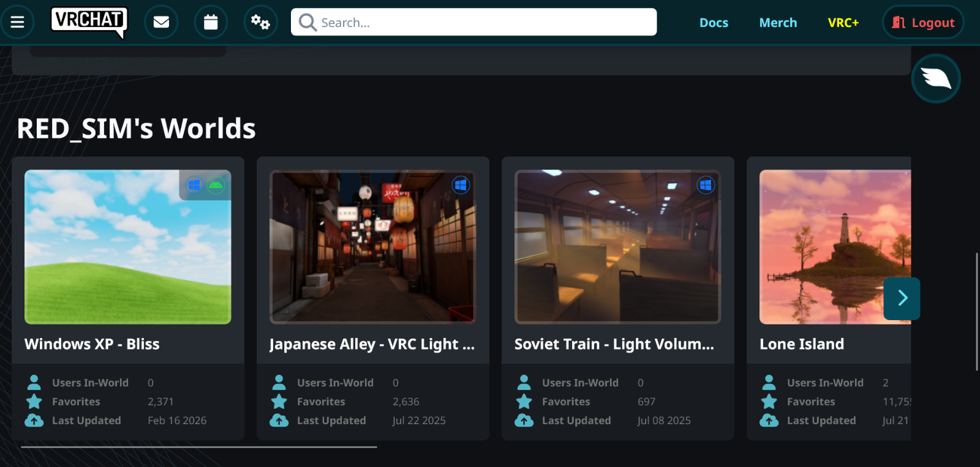Viewport: 980px width, 467px height.
Task: Click the Logout button
Action: click(x=923, y=22)
